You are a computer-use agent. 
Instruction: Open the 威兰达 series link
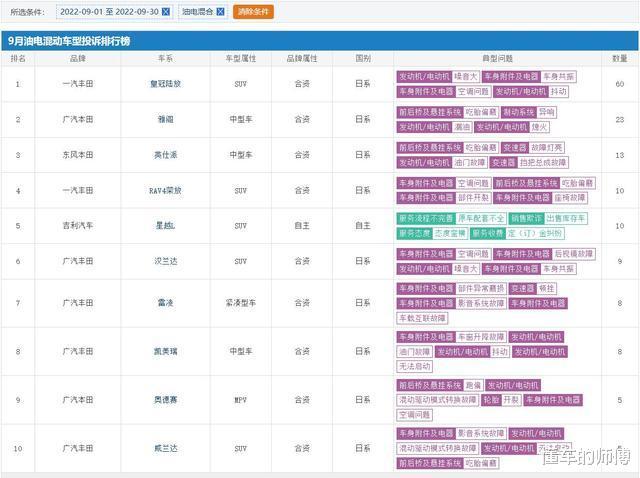pyautogui.click(x=165, y=448)
